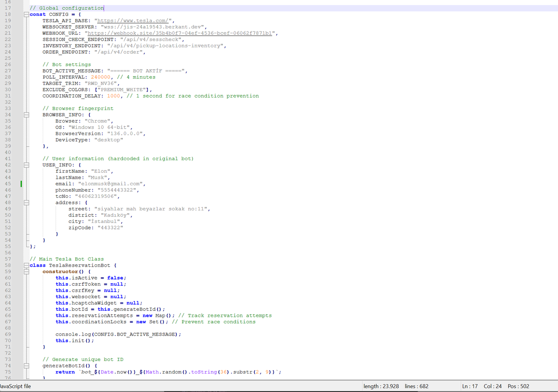558x392 pixels.
Task: Click the lastName "Musk" value
Action: click(x=97, y=177)
